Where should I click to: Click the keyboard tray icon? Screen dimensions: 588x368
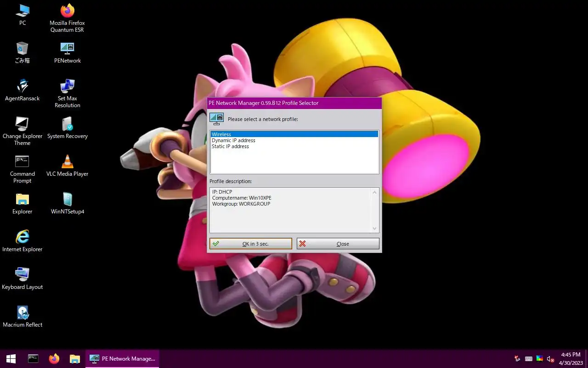pos(529,359)
